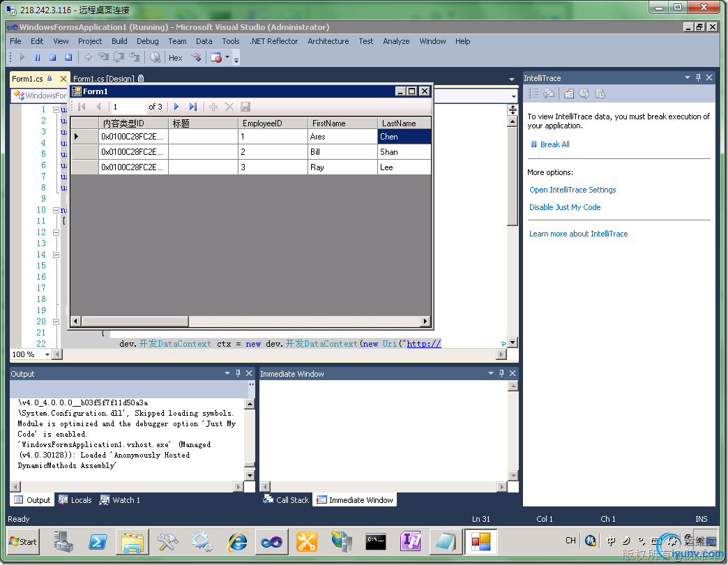Viewport: 728px width, 565px height.
Task: Open the editor zoom 100 % dropdown
Action: click(x=47, y=354)
